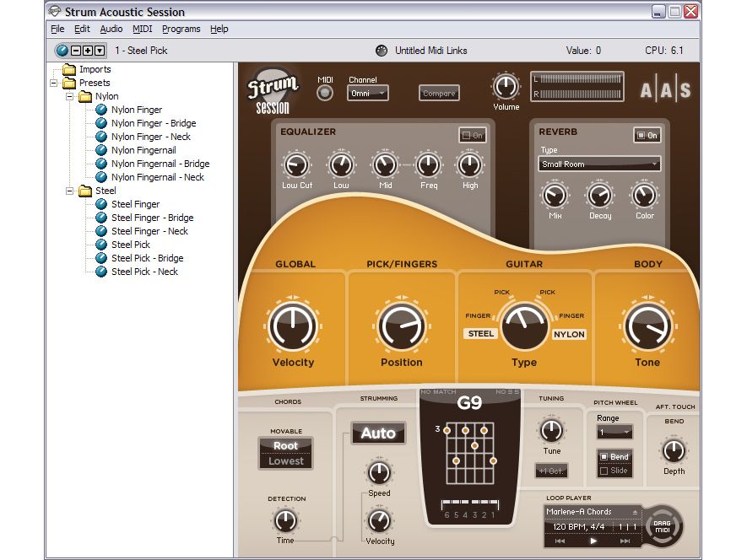Toggle the Reverb On switch
The width and height of the screenshot is (747, 560).
[x=646, y=136]
